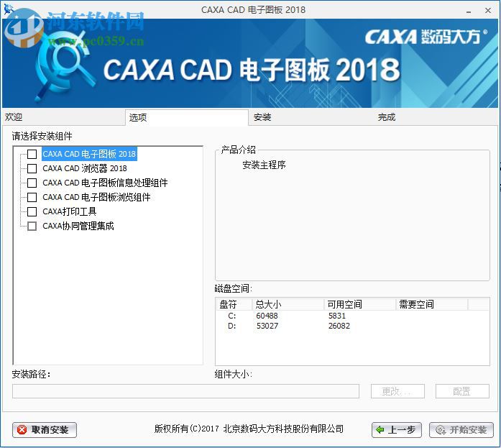Click the disc icon on 开始安装
Screen dimensions: 501x448
(441, 430)
